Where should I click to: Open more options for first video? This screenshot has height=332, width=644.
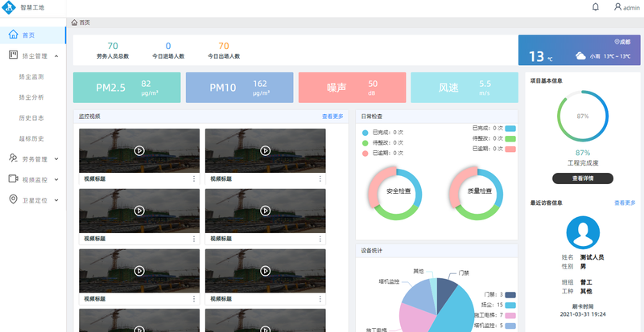(x=194, y=179)
